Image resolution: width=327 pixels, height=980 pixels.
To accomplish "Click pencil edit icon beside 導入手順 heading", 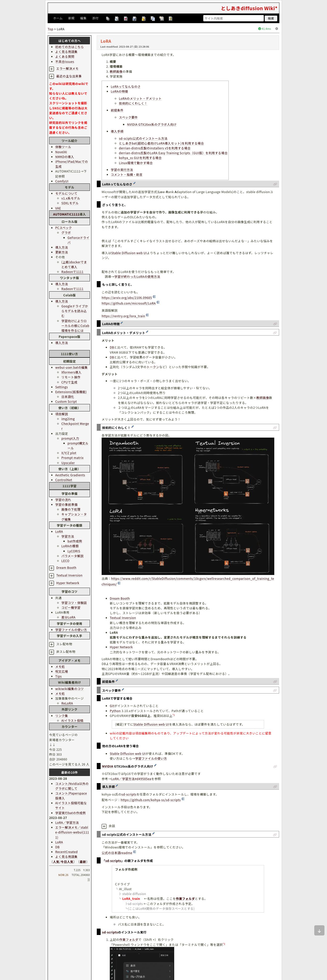I will [117, 786].
